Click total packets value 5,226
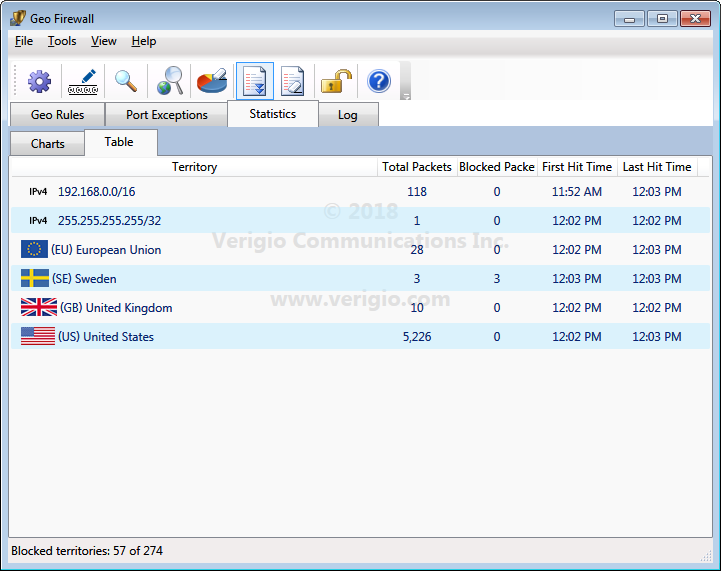 click(x=417, y=337)
